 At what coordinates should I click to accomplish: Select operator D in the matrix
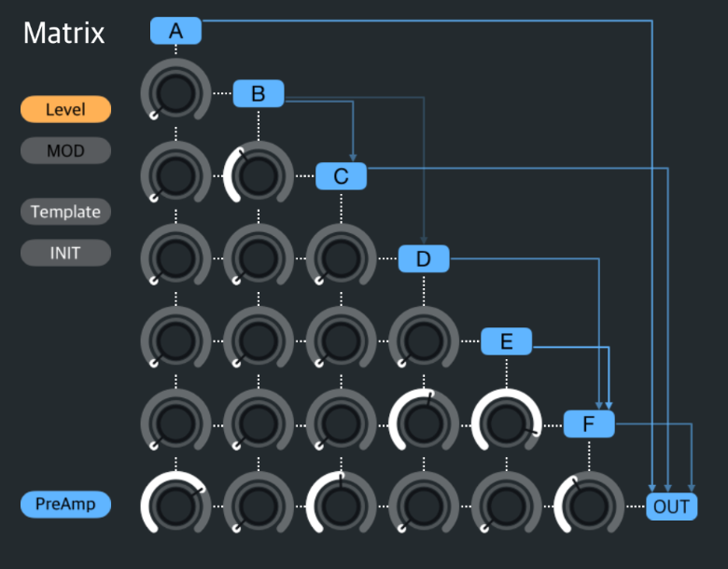424,258
